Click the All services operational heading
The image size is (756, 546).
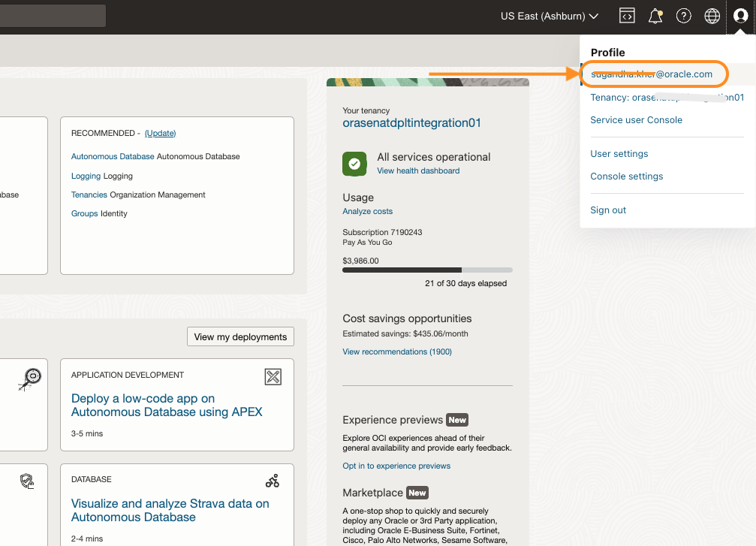coord(433,157)
